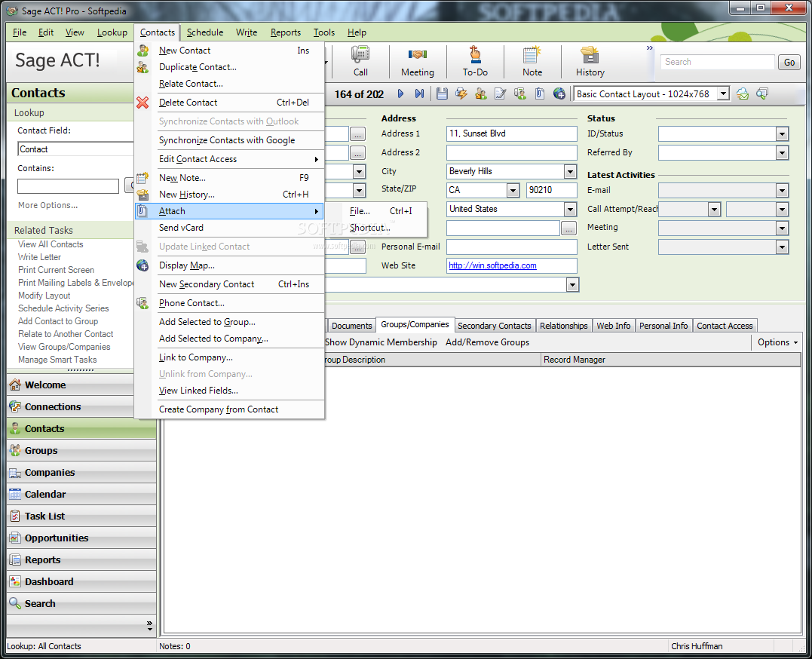
Task: Click the Address 1 field
Action: (511, 133)
